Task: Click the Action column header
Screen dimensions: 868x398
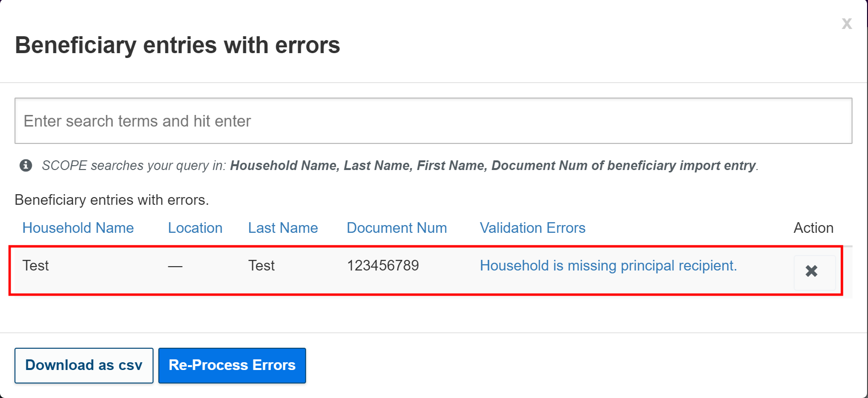Action: point(813,228)
